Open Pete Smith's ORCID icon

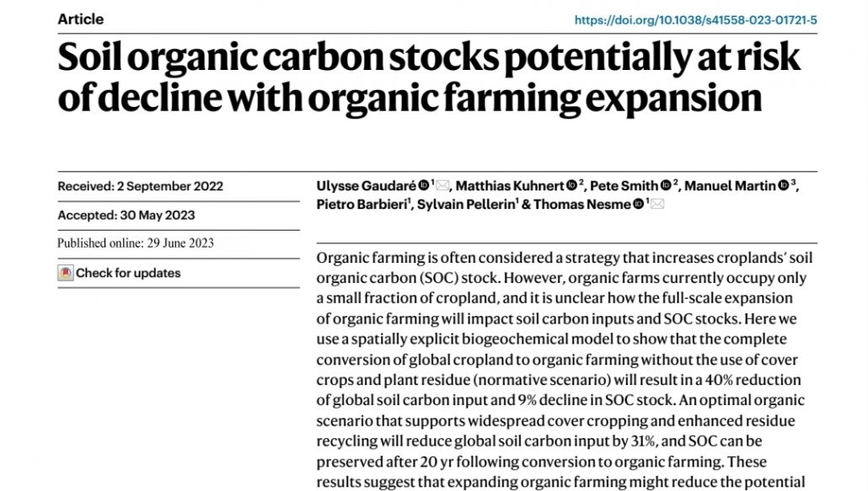(666, 185)
